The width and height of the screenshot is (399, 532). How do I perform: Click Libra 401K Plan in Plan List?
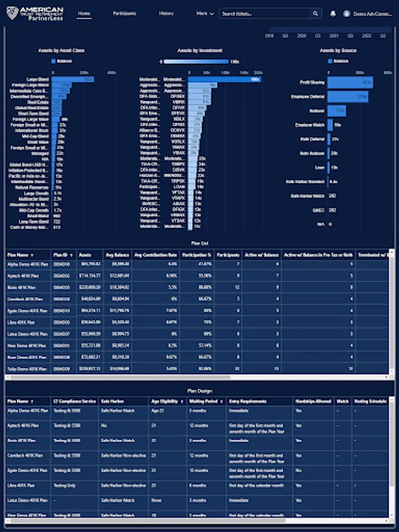coord(21,322)
